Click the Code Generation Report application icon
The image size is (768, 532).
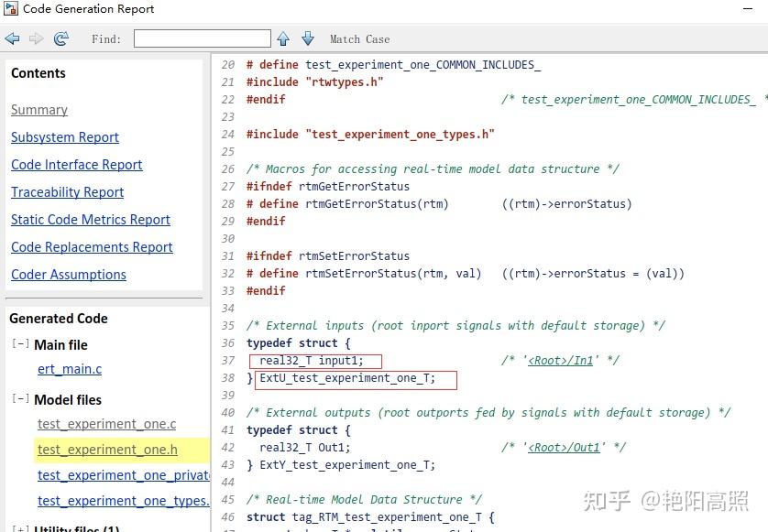(x=11, y=9)
